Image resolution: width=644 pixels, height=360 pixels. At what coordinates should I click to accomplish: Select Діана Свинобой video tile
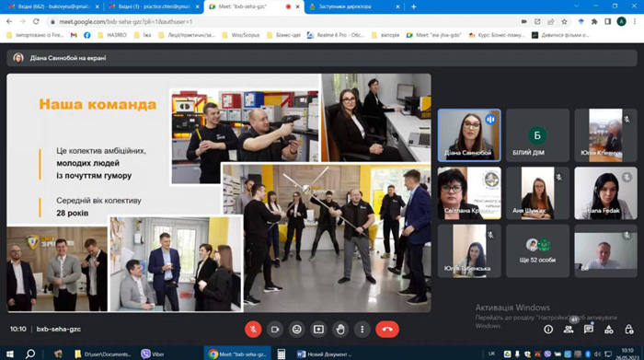(469, 135)
